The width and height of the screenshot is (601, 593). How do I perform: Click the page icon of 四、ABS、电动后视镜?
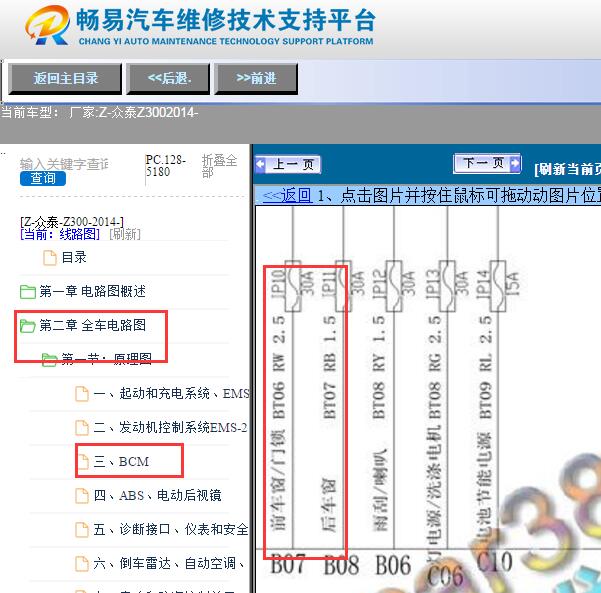coord(82,496)
